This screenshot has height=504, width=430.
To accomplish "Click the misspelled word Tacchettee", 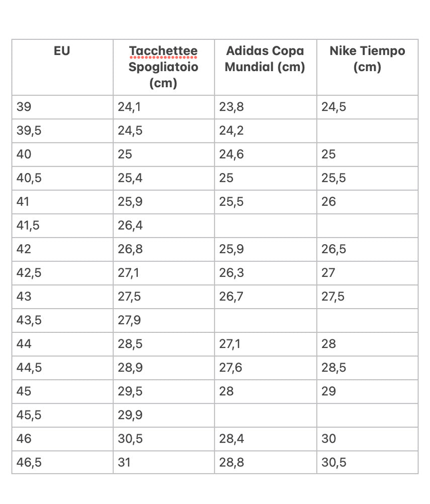I will pyautogui.click(x=163, y=51).
